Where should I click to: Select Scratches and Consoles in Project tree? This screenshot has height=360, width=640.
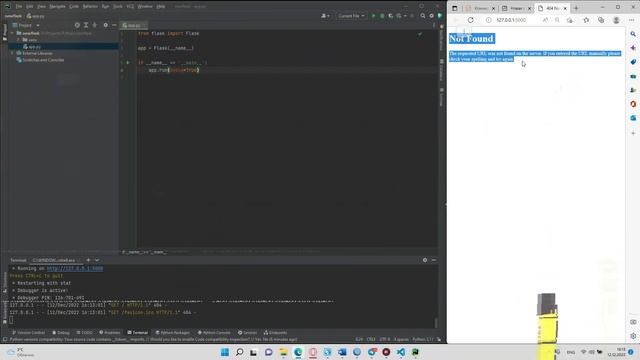[x=43, y=60]
